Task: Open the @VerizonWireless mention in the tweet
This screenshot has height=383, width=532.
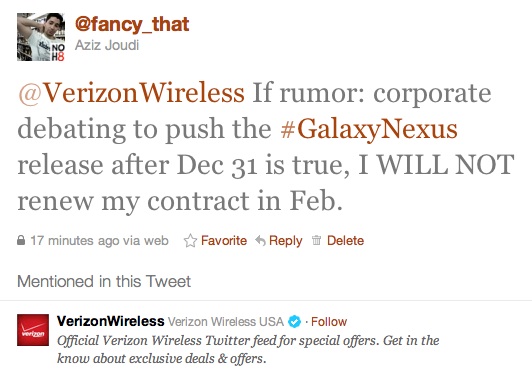Action: pyautogui.click(x=131, y=93)
